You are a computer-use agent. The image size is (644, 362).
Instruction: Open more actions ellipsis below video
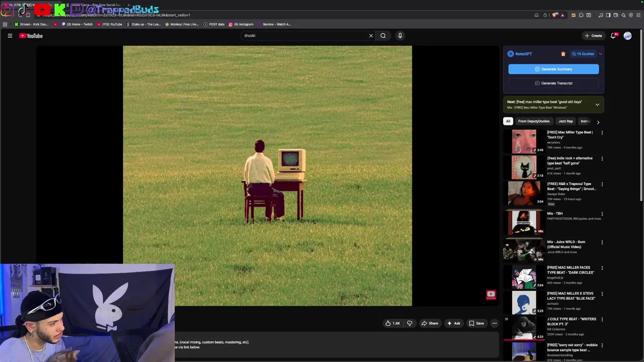[495, 323]
